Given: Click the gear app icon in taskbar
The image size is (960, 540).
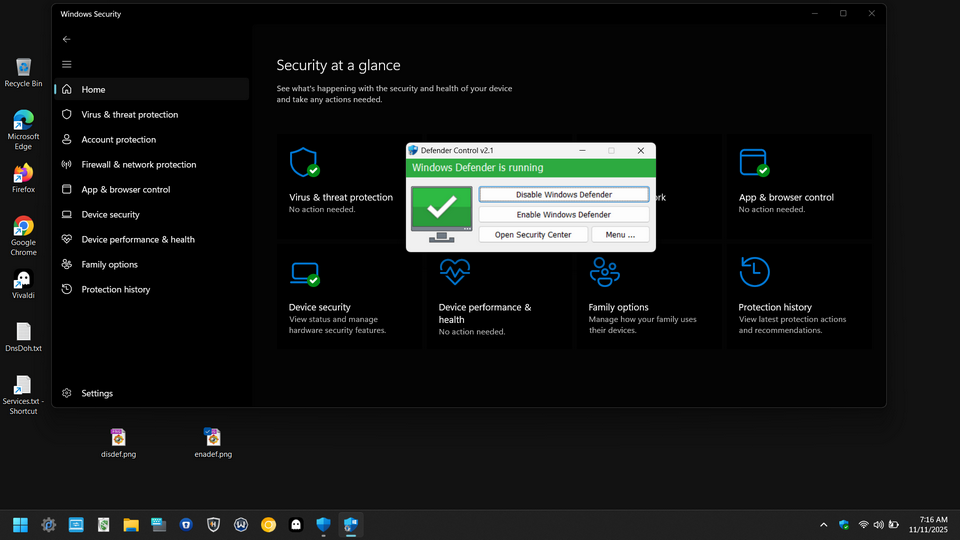Looking at the screenshot, I should click(x=48, y=525).
